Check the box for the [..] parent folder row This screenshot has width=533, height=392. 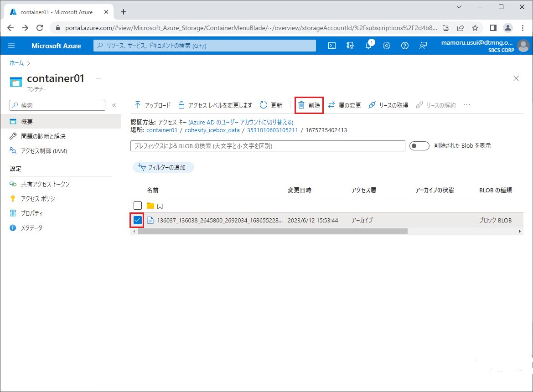point(138,206)
